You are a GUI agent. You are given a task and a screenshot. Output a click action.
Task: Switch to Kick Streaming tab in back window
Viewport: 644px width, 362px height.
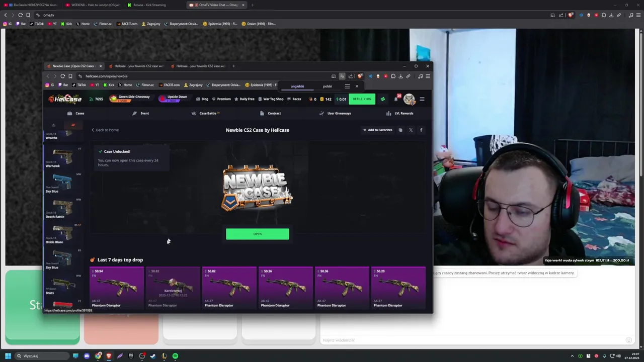click(x=146, y=5)
